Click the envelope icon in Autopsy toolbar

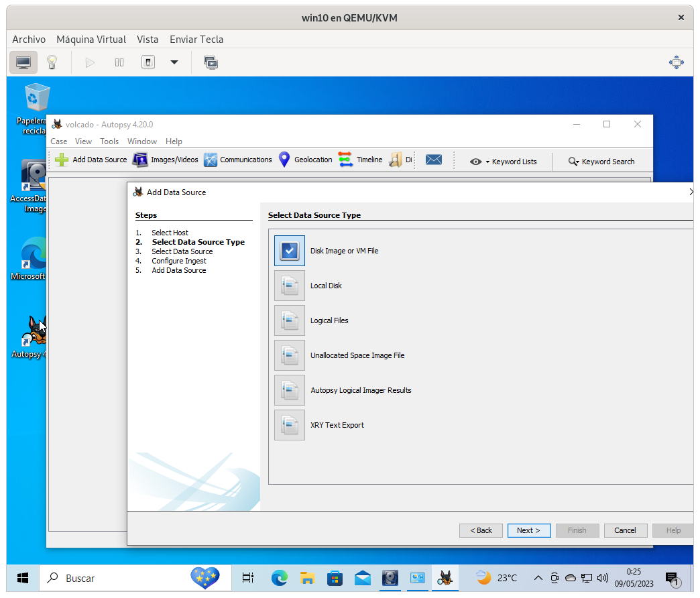pyautogui.click(x=434, y=160)
